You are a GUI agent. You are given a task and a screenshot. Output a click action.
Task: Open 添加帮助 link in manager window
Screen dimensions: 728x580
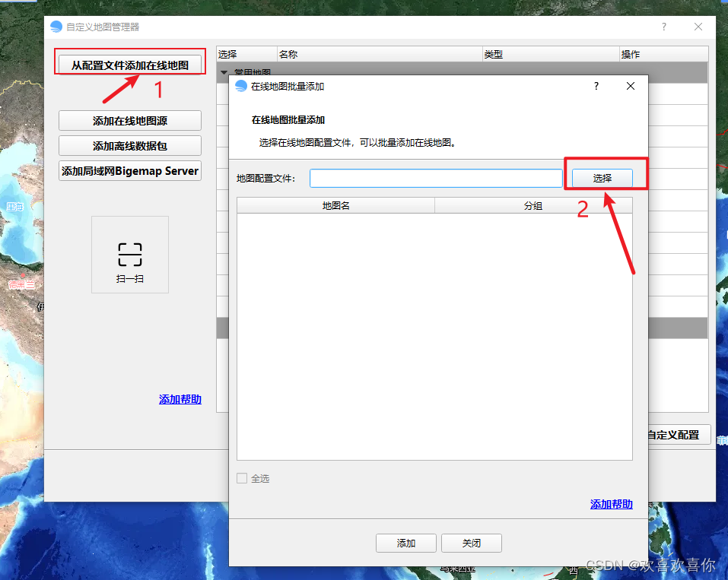point(180,399)
